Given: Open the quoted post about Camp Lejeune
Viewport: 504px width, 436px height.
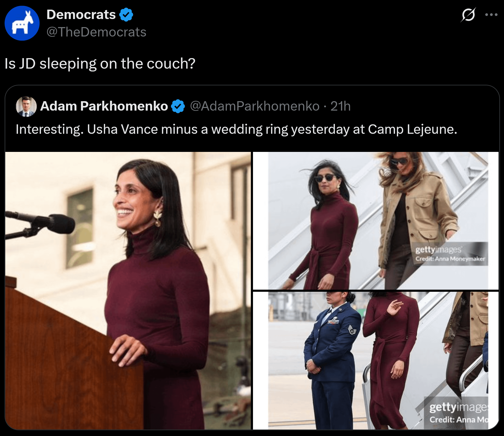Looking at the screenshot, I should pyautogui.click(x=236, y=129).
